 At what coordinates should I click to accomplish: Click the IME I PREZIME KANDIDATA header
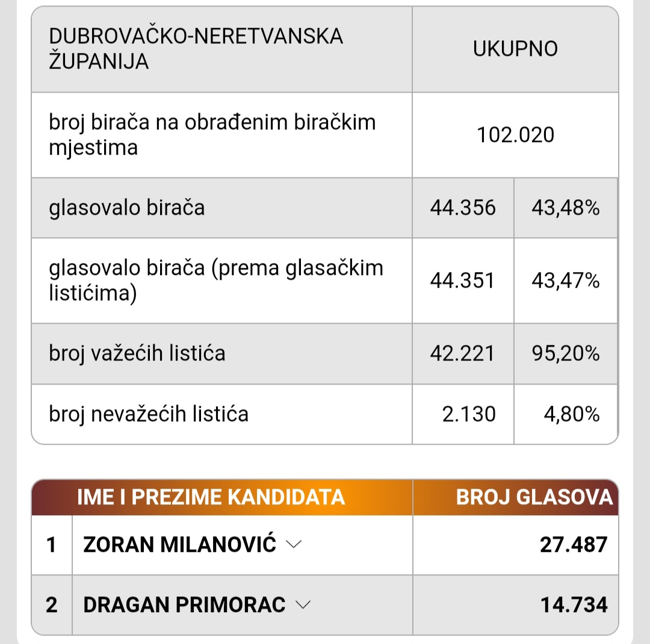pyautogui.click(x=211, y=497)
